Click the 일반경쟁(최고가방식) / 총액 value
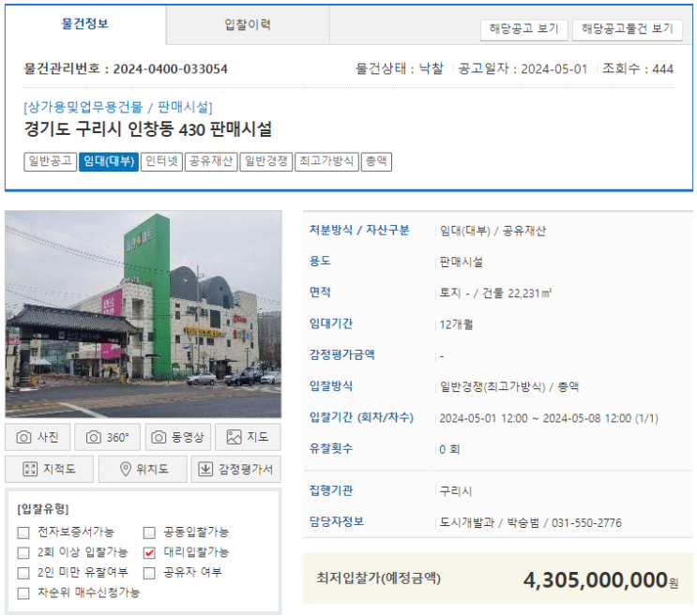This screenshot has height=616, width=697. [509, 387]
